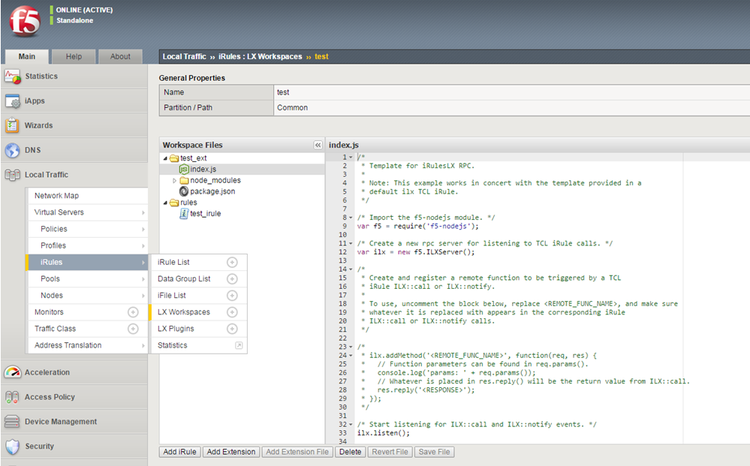Click the Add iRule button
Image resolution: width=750 pixels, height=466 pixels.
click(179, 452)
